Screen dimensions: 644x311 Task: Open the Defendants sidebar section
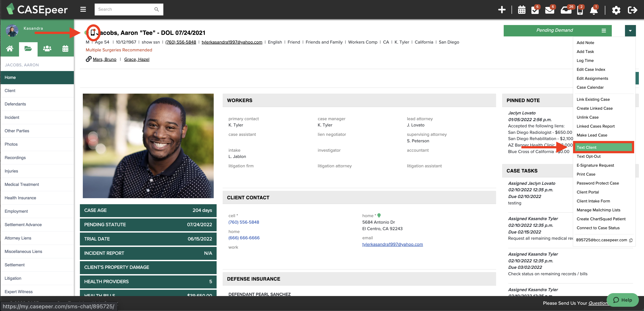37,104
